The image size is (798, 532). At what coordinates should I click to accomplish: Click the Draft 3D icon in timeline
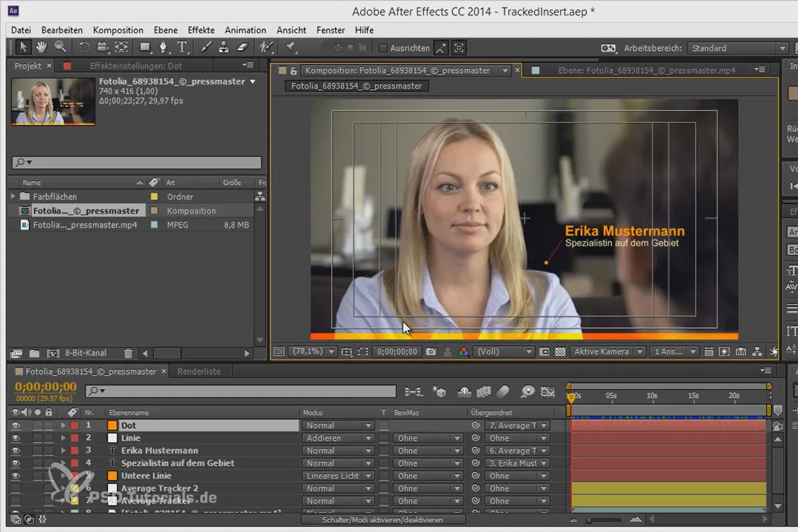pyautogui.click(x=439, y=392)
